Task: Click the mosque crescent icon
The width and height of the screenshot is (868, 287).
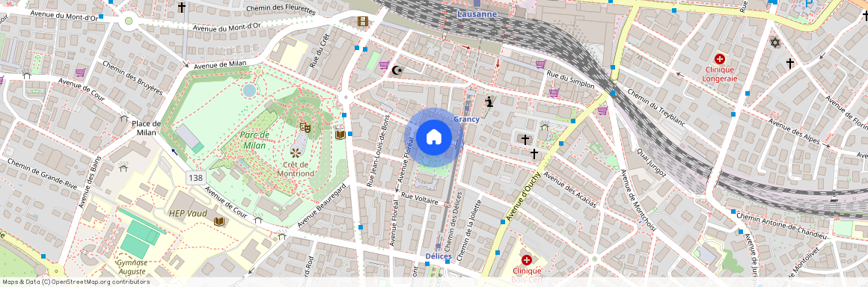Action: coord(397,70)
